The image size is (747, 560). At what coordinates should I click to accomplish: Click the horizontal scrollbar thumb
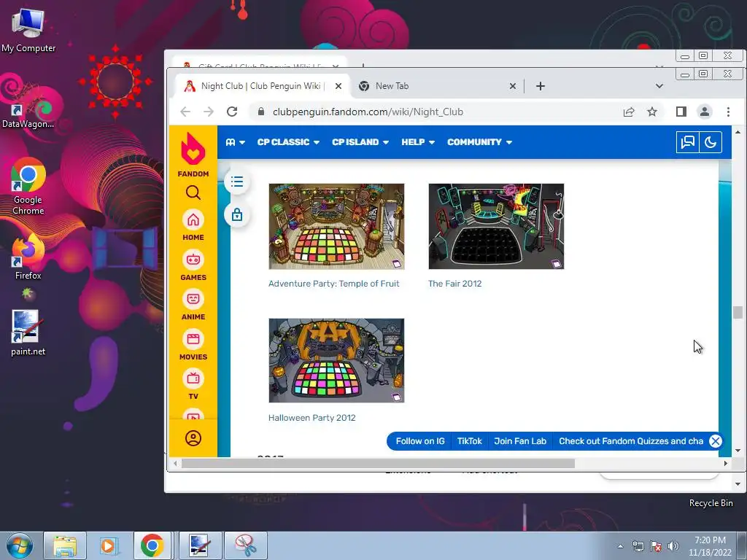click(x=379, y=463)
